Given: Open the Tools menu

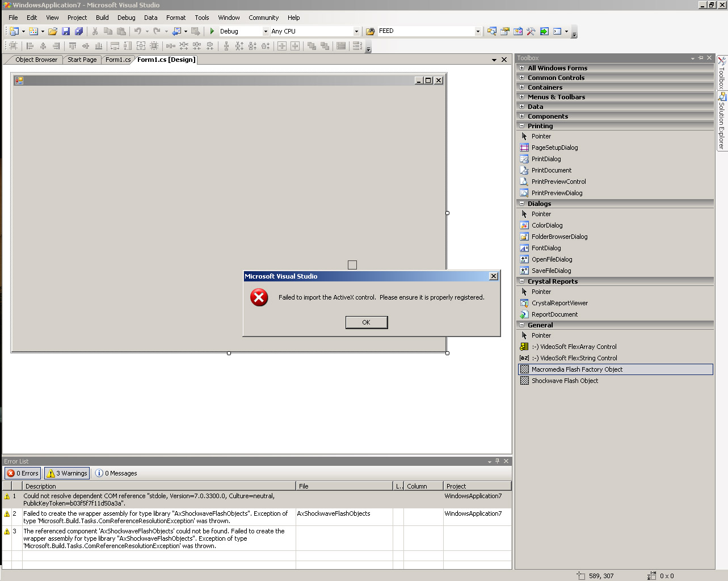Looking at the screenshot, I should (x=202, y=18).
